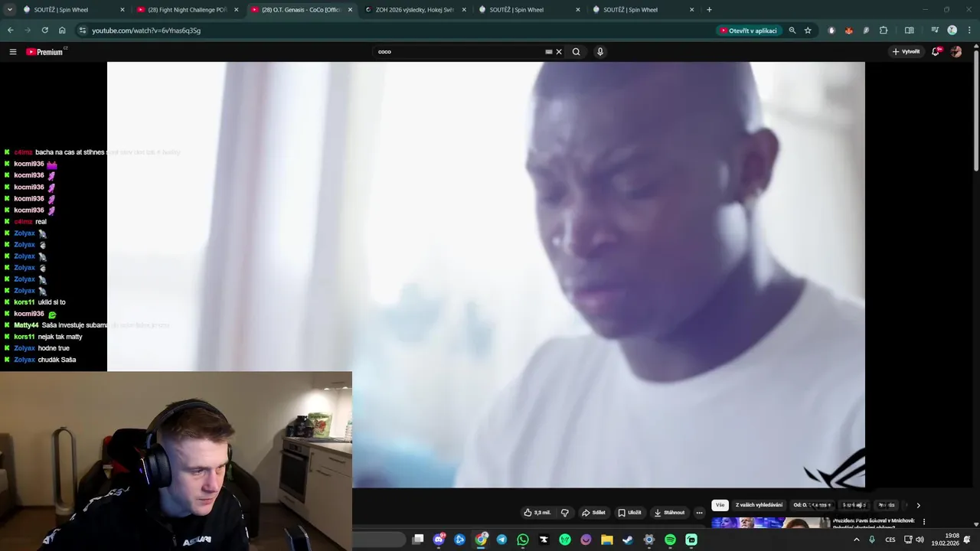Switch to 'ZOH 2026 výsledky' tab

415,10
